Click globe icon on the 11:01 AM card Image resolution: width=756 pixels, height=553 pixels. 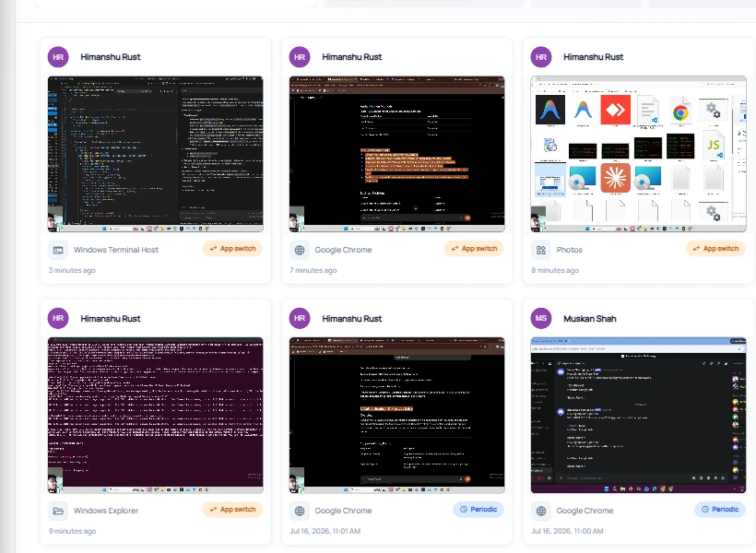(300, 511)
